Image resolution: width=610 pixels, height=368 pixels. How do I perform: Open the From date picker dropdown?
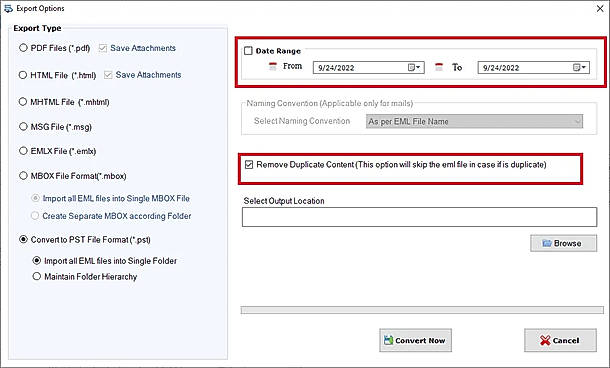tap(414, 68)
